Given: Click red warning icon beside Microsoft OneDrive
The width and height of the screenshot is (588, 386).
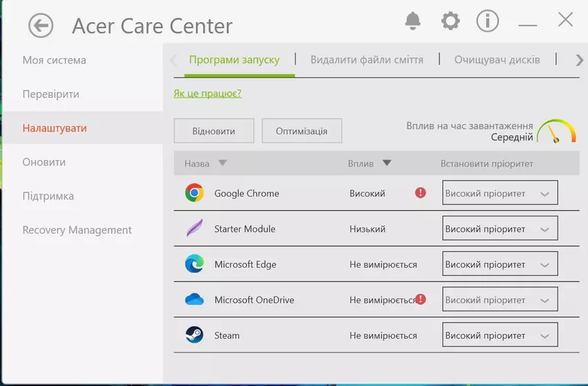Looking at the screenshot, I should tap(421, 300).
